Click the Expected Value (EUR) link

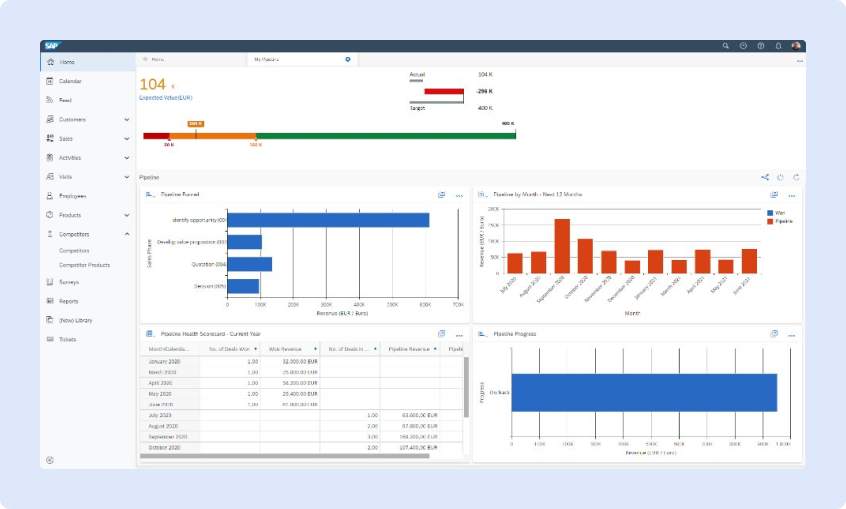point(166,98)
